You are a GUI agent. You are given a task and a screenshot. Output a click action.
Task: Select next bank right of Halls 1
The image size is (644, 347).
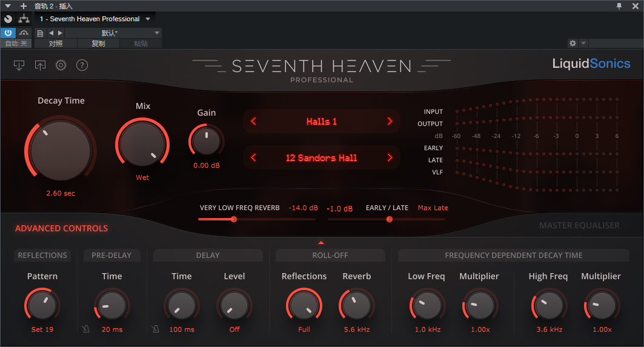(x=390, y=121)
